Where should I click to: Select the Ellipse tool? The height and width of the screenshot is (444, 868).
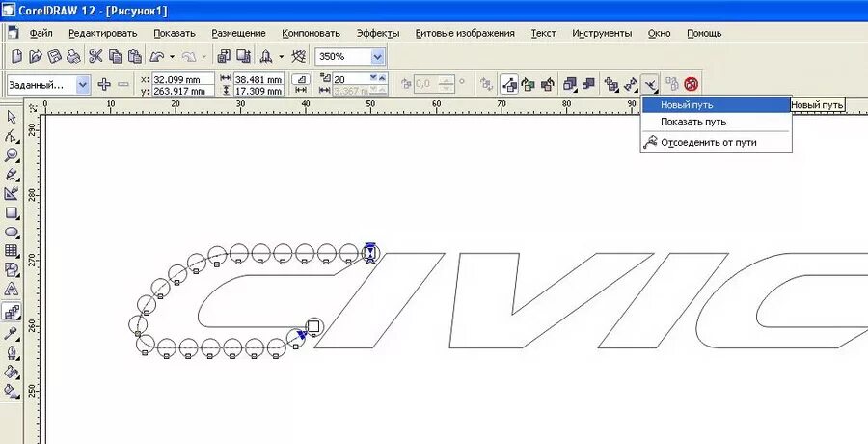click(11, 232)
